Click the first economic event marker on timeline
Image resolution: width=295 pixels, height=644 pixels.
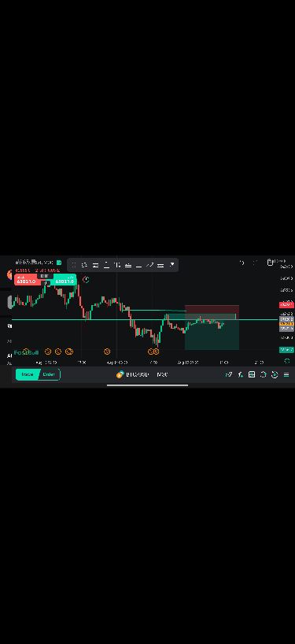(x=26, y=351)
